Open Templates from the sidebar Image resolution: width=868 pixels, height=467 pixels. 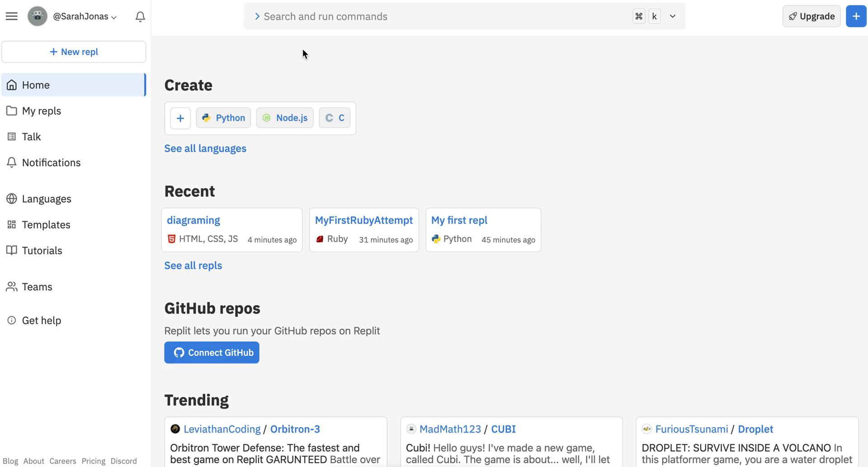(46, 224)
